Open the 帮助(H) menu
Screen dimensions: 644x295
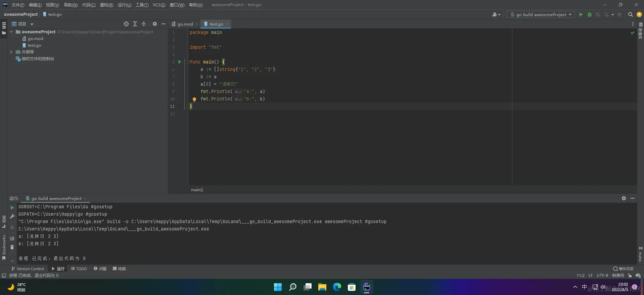coord(196,5)
